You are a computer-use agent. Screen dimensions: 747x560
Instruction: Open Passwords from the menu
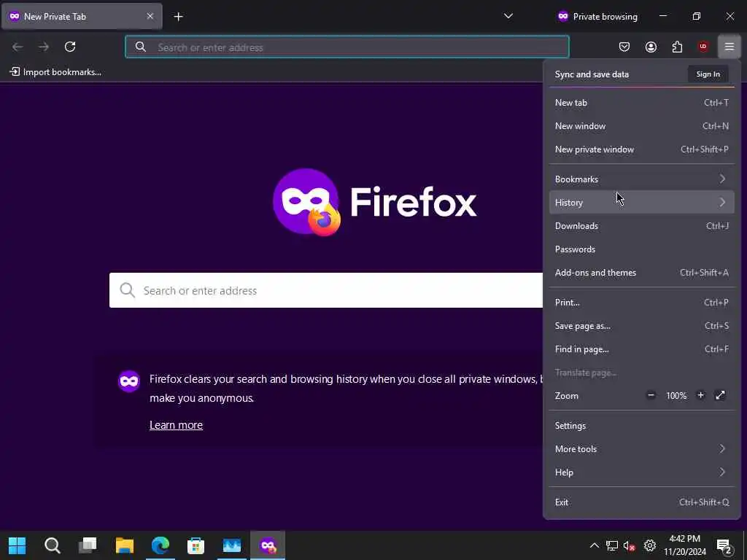[x=642, y=249]
